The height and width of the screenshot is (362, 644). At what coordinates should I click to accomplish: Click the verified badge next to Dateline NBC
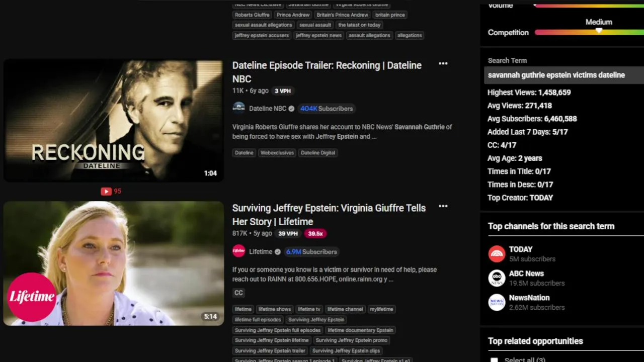click(291, 109)
